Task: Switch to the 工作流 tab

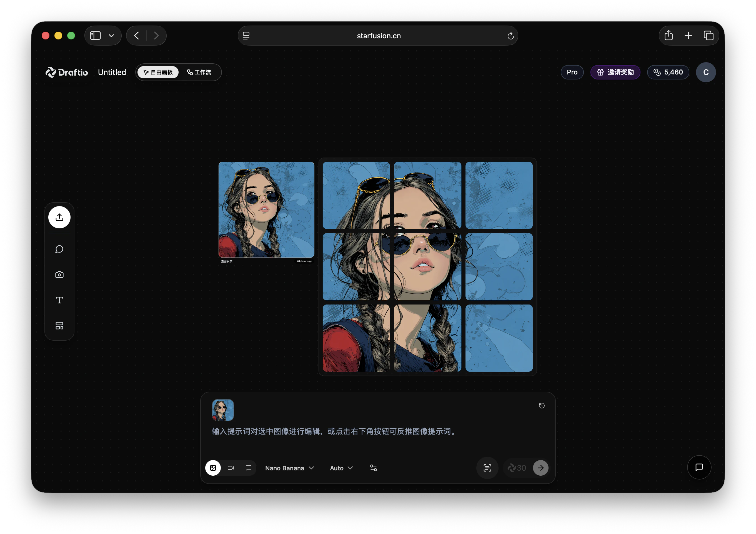Action: pos(200,72)
